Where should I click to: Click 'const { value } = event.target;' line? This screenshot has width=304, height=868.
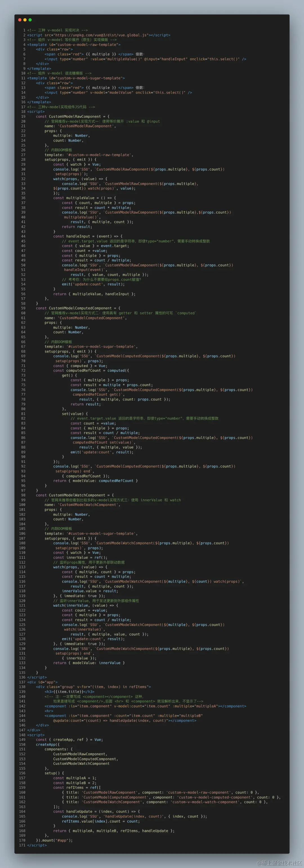click(95, 246)
